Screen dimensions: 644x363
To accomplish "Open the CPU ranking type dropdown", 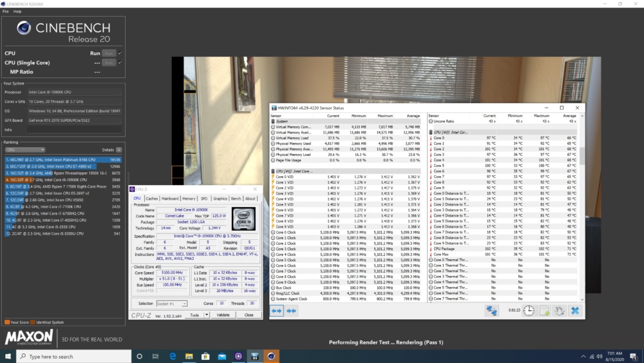I will pyautogui.click(x=24, y=150).
